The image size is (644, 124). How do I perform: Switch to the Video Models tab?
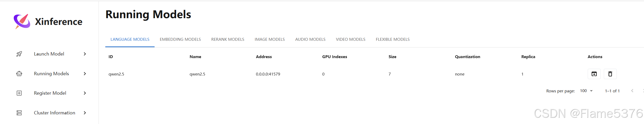click(351, 39)
